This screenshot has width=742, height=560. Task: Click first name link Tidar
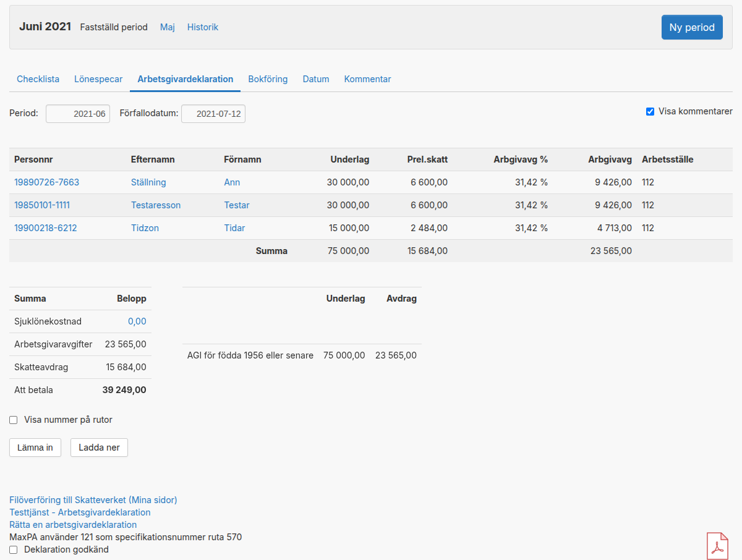click(x=234, y=228)
